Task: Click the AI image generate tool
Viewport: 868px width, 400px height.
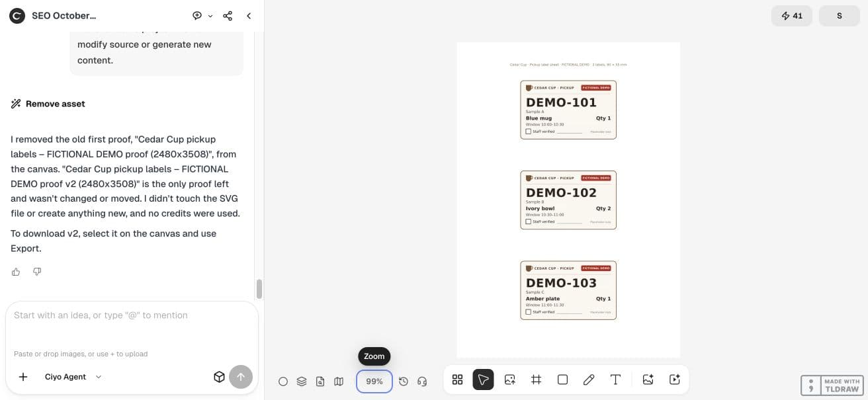Action: pyautogui.click(x=648, y=380)
